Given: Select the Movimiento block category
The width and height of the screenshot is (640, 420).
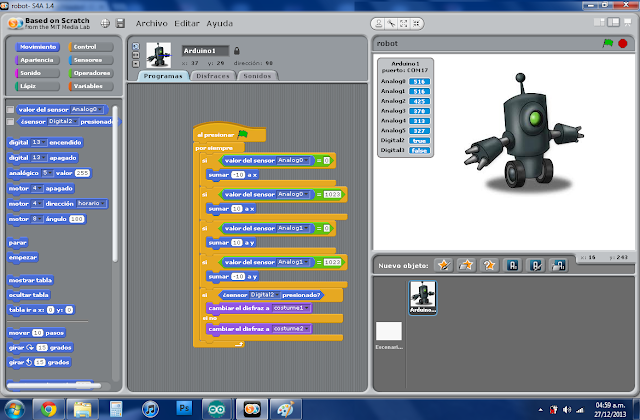Looking at the screenshot, I should click(x=38, y=47).
